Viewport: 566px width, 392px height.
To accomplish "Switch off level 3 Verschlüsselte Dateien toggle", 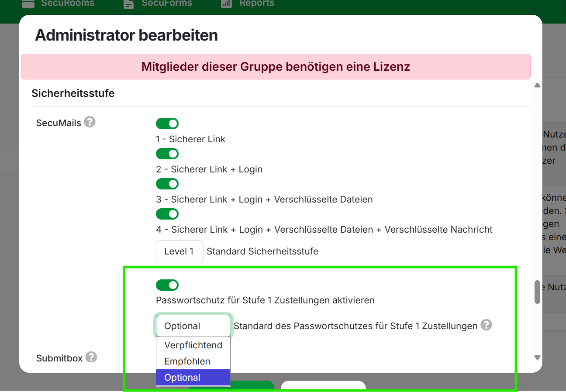I will coord(167,184).
